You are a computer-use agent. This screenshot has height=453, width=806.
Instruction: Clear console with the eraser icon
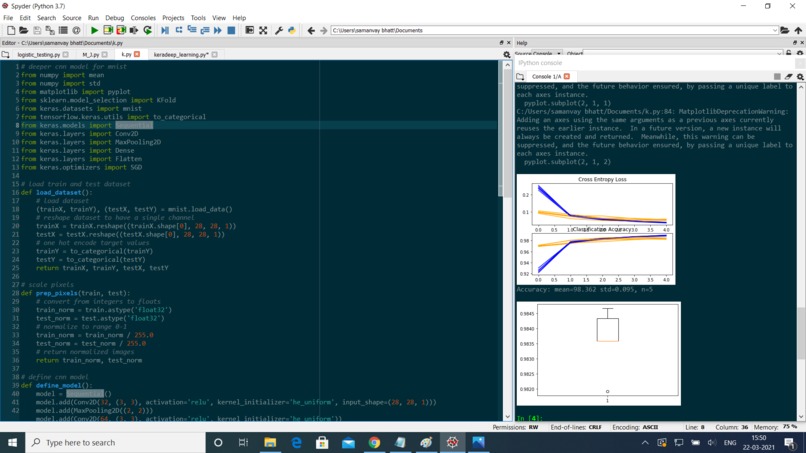tap(789, 77)
